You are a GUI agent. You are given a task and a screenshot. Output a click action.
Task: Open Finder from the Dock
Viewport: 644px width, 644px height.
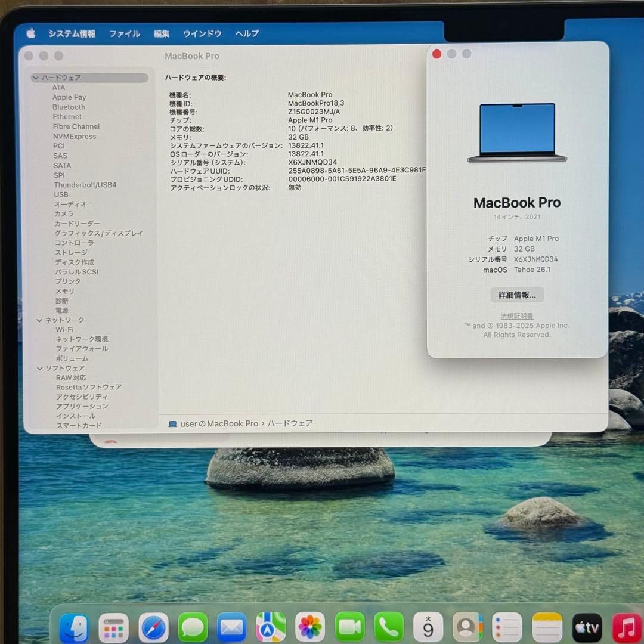point(74,627)
